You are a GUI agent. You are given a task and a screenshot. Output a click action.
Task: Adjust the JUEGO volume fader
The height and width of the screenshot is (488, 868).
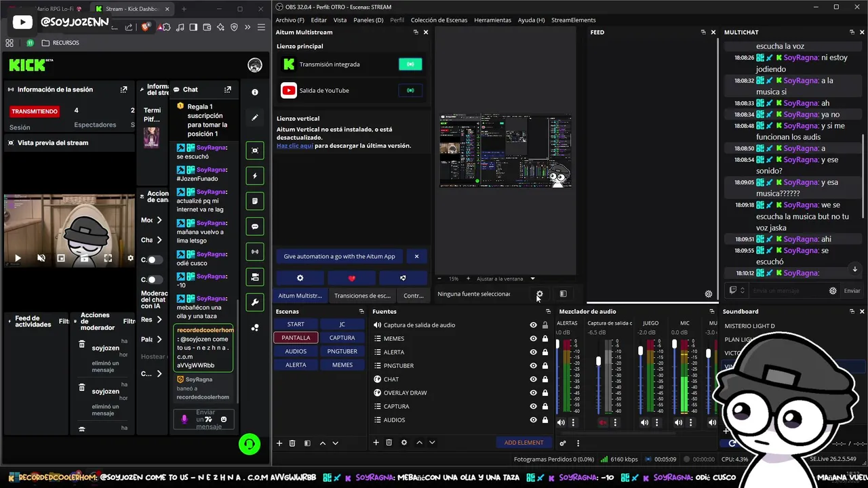pyautogui.click(x=641, y=350)
